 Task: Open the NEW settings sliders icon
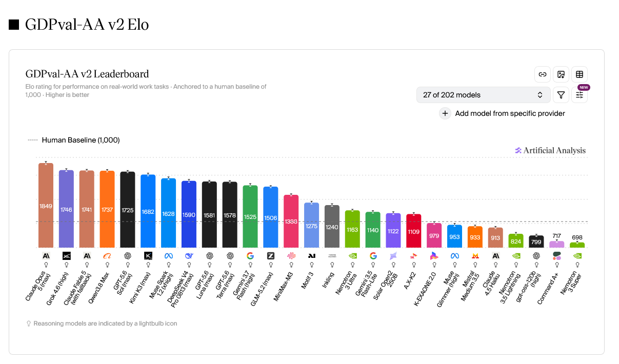[580, 95]
